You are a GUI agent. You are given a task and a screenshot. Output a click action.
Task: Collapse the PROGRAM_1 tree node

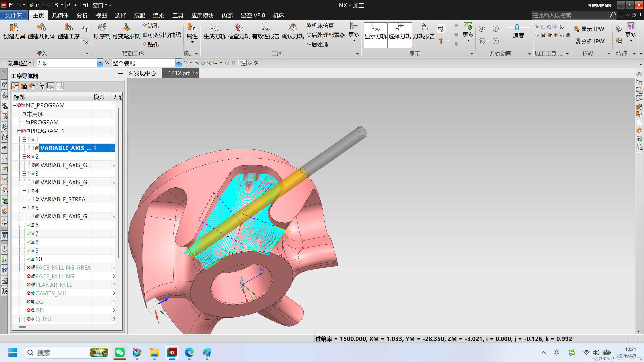(x=19, y=131)
